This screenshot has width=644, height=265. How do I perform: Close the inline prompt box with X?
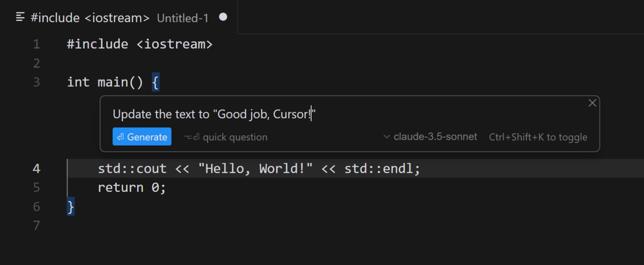tap(592, 103)
